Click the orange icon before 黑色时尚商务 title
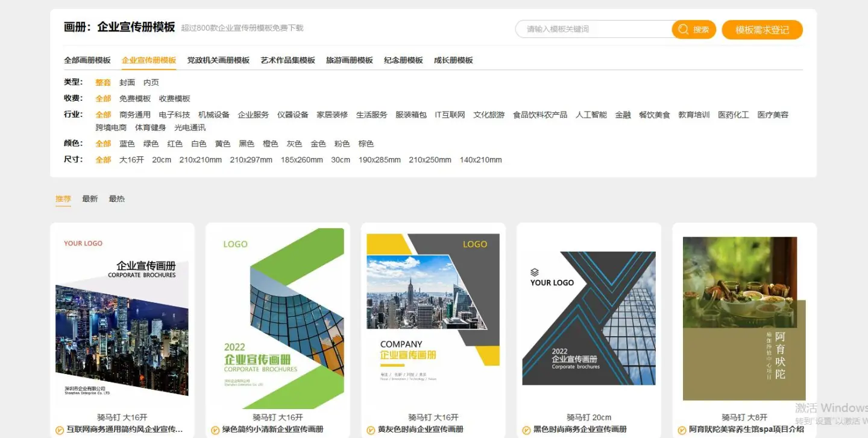This screenshot has height=438, width=868. tap(526, 430)
